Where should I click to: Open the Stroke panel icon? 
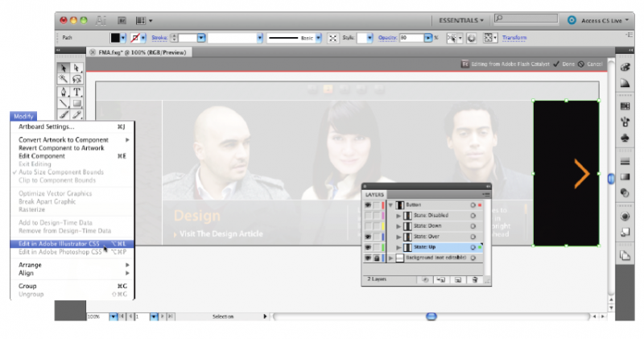[x=625, y=161]
